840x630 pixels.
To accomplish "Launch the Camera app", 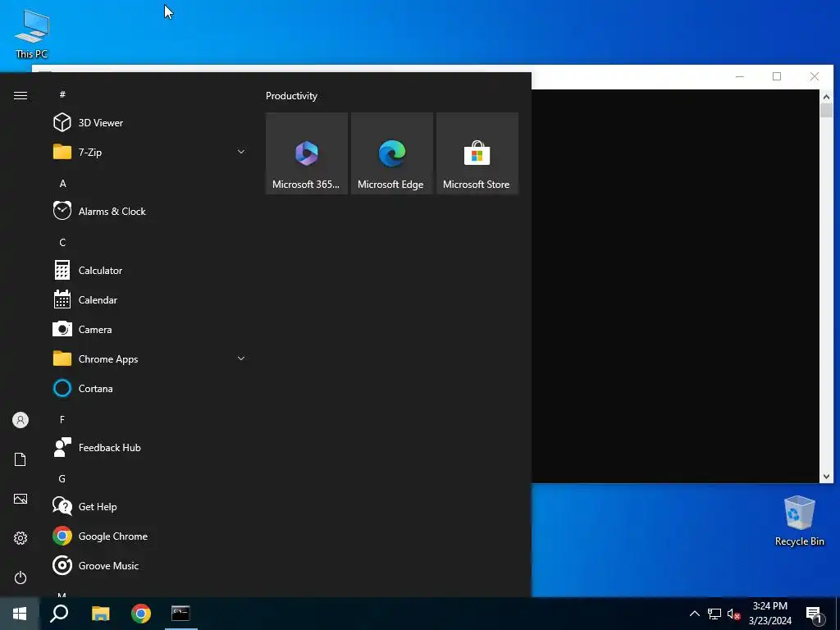I will click(x=149, y=330).
